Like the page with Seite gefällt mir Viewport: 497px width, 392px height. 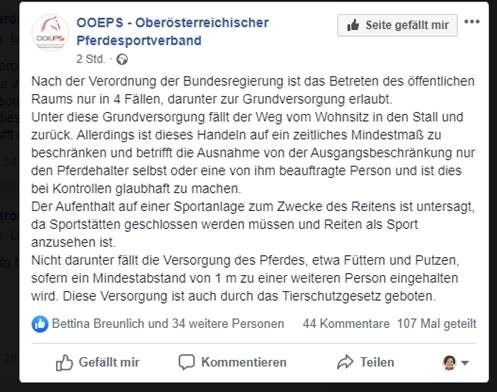(x=397, y=25)
